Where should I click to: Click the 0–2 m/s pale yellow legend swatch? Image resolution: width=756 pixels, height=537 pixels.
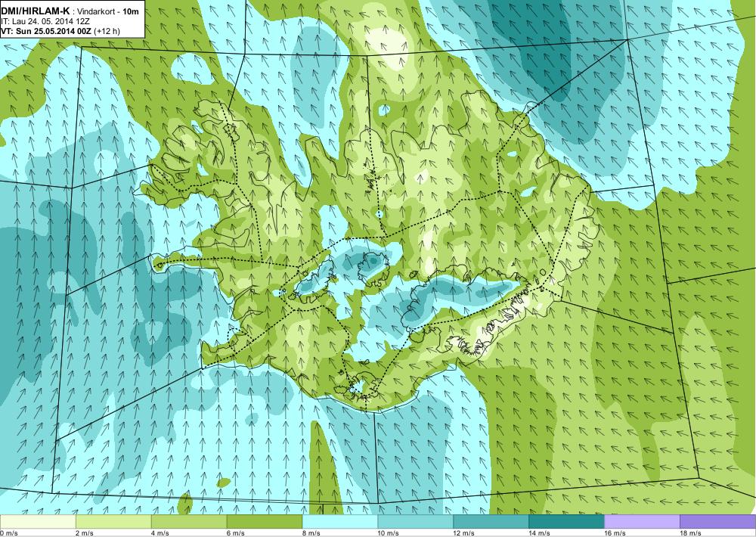point(38,522)
